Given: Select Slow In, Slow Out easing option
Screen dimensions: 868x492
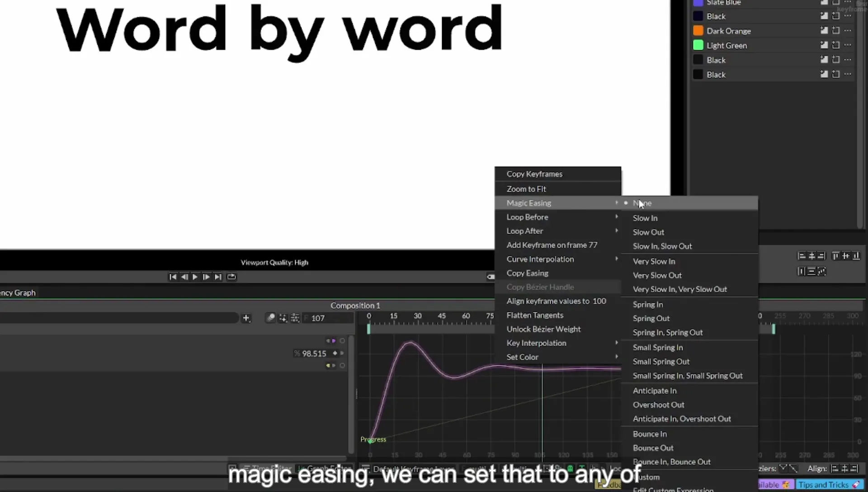Looking at the screenshot, I should [689, 246].
